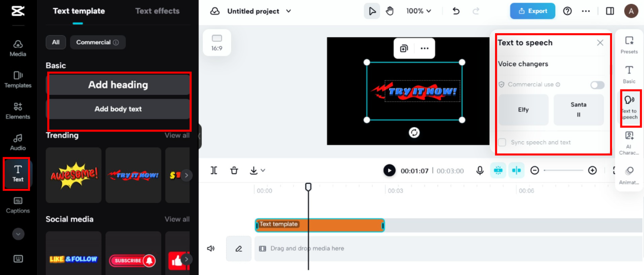Click the microphone icon to record voiceover
This screenshot has height=275, width=644.
click(x=479, y=170)
